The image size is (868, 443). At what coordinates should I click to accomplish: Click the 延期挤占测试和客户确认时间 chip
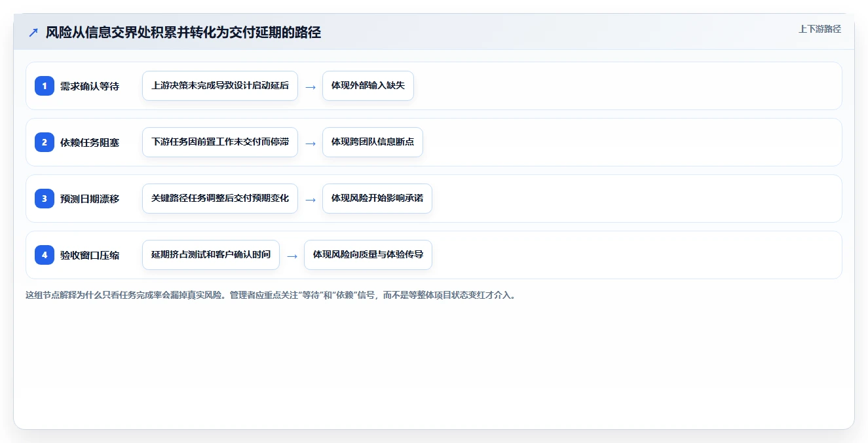211,255
